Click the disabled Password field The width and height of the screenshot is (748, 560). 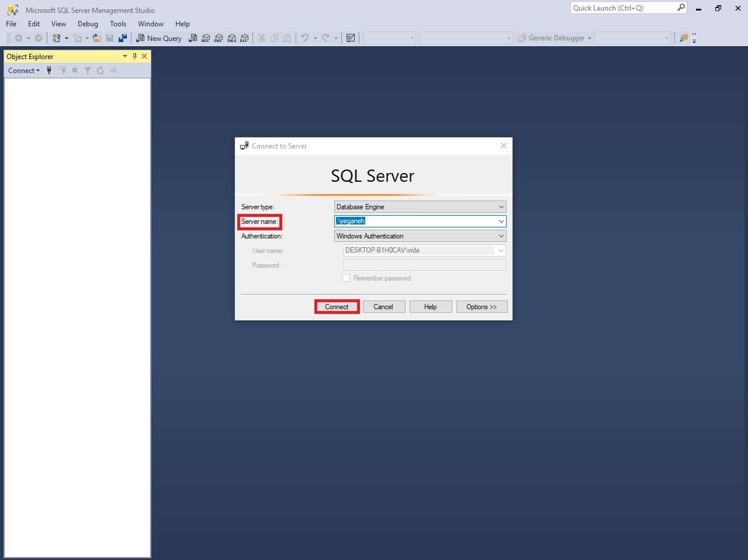pyautogui.click(x=425, y=265)
